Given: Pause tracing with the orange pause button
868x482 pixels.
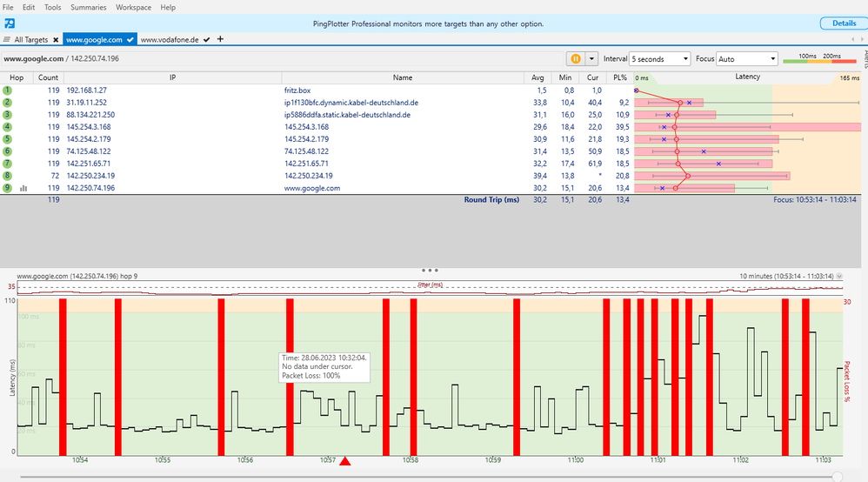Looking at the screenshot, I should point(575,58).
